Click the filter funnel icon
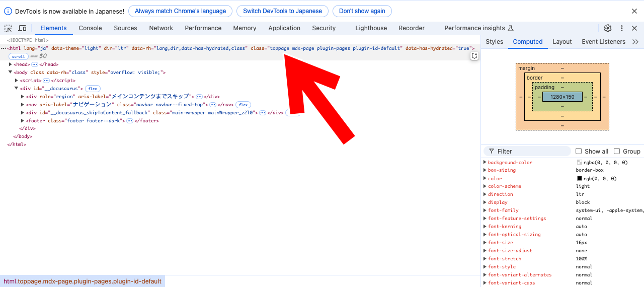 pyautogui.click(x=492, y=151)
